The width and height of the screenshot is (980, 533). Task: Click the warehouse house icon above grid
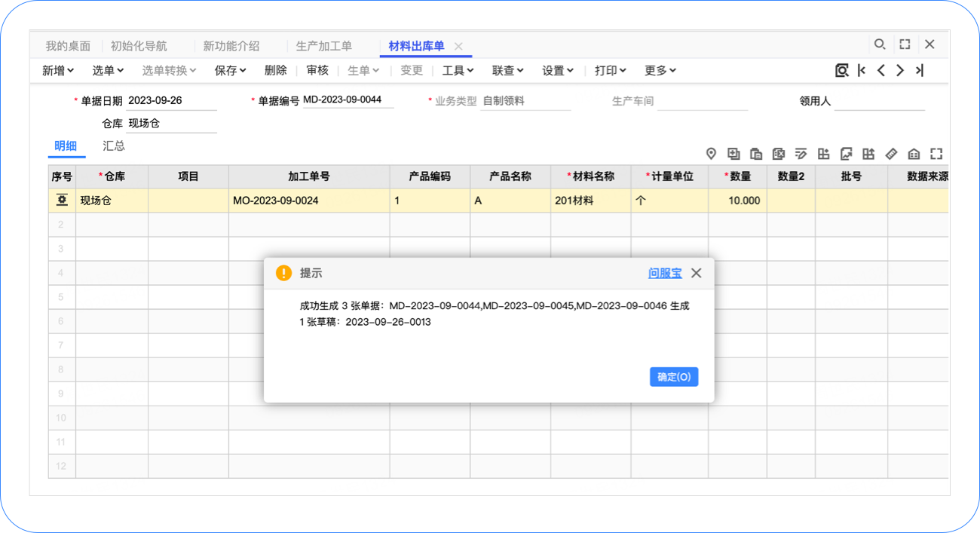pyautogui.click(x=914, y=154)
